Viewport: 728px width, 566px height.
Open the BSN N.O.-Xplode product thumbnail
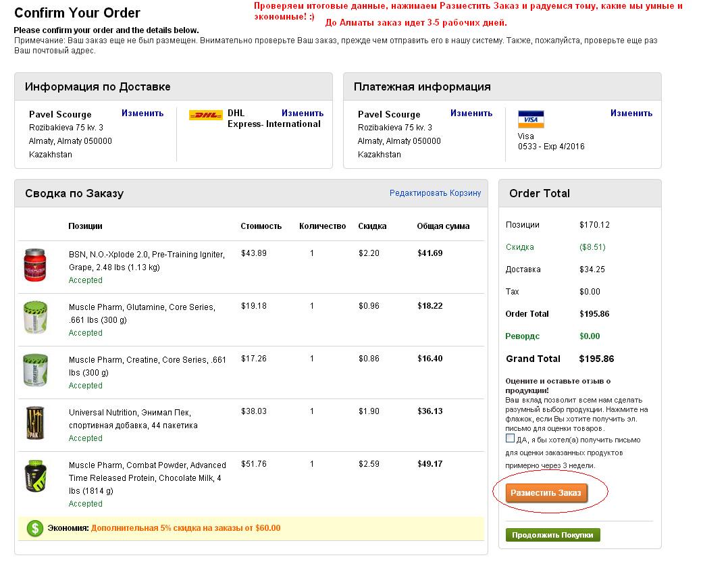coord(35,265)
